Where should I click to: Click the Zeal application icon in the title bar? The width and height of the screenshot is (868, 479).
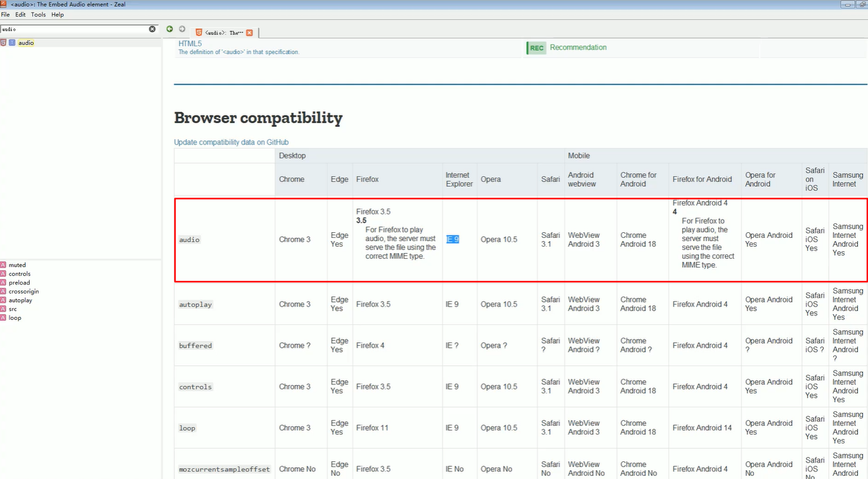point(4,4)
